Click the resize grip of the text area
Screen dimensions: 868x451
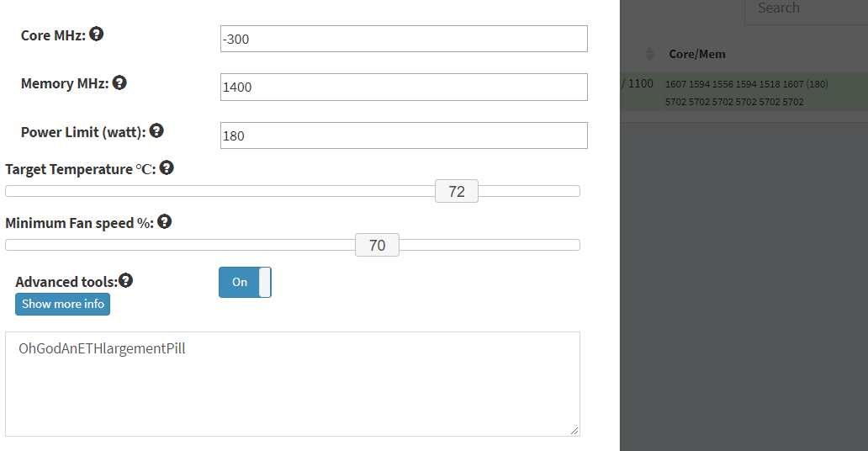click(574, 431)
